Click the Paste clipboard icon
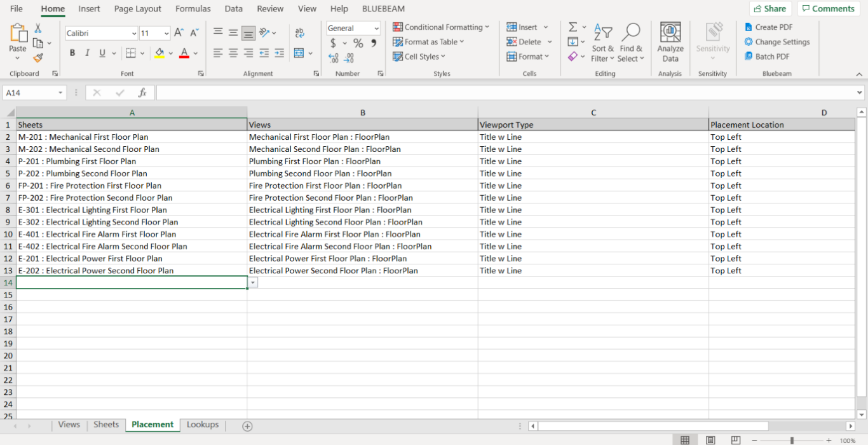 [18, 33]
